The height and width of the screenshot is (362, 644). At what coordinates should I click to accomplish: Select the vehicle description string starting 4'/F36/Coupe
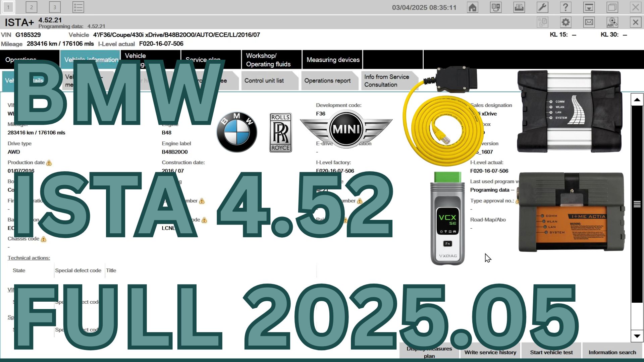tap(177, 35)
